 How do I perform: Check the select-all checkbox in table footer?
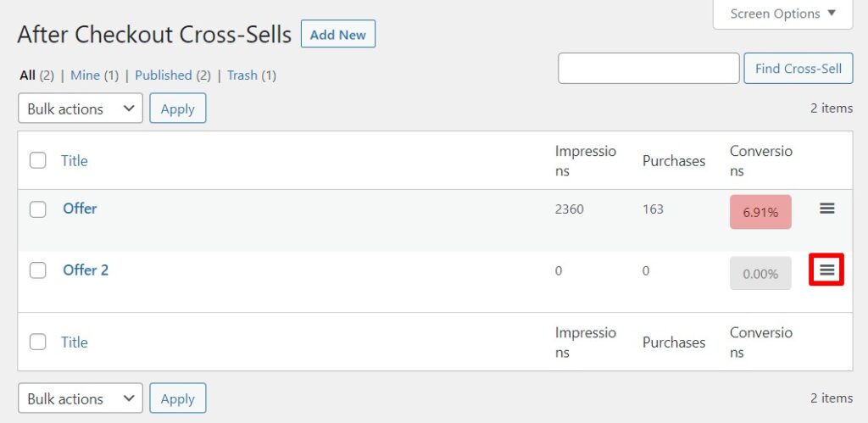click(x=38, y=342)
